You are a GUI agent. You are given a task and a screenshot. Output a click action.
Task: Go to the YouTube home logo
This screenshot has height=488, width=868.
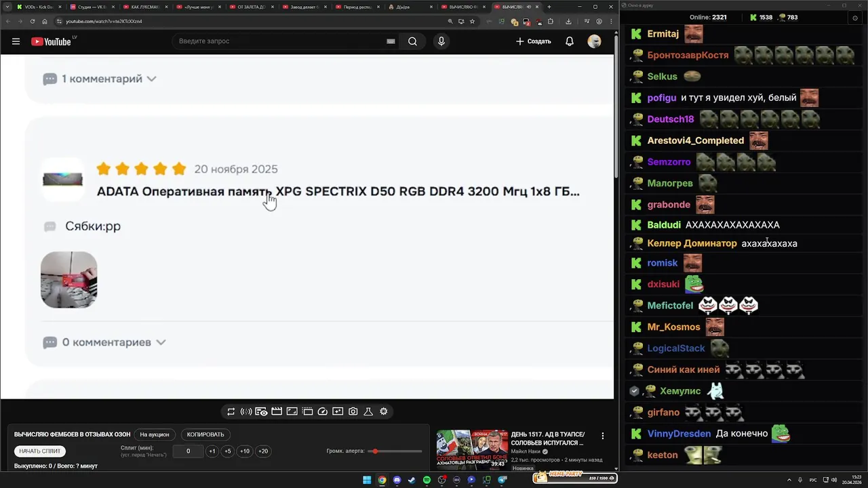click(51, 41)
